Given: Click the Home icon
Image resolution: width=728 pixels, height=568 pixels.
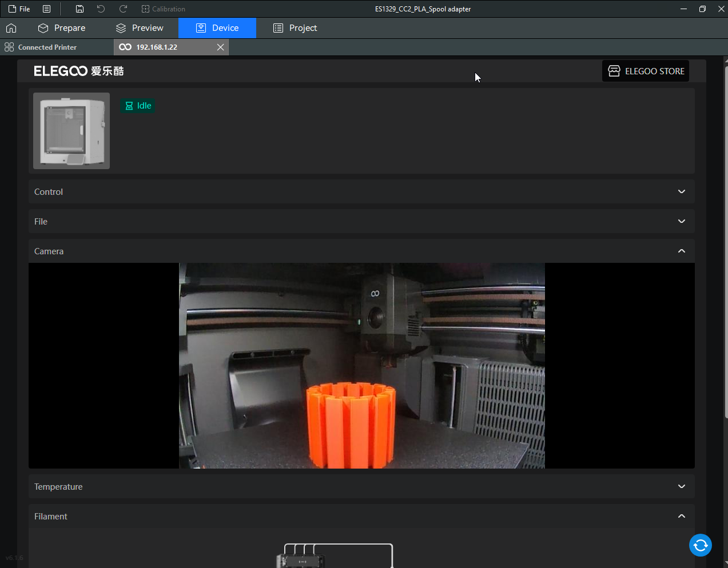Looking at the screenshot, I should tap(11, 28).
